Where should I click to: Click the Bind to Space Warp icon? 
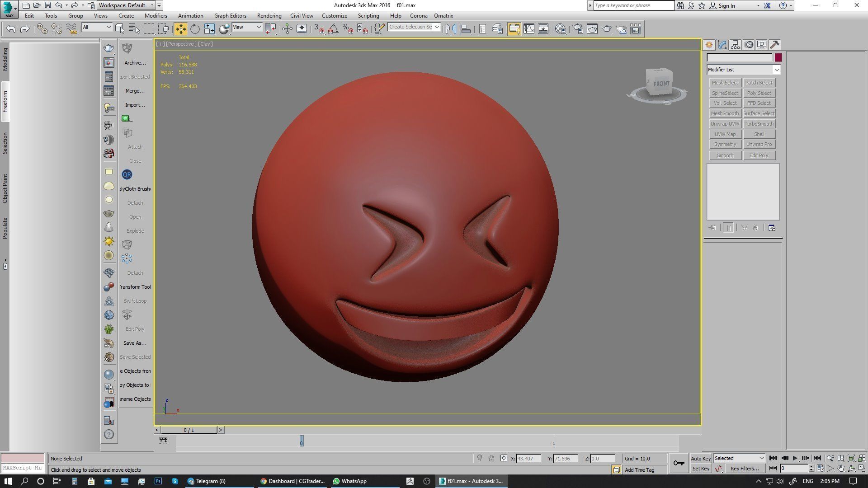71,29
